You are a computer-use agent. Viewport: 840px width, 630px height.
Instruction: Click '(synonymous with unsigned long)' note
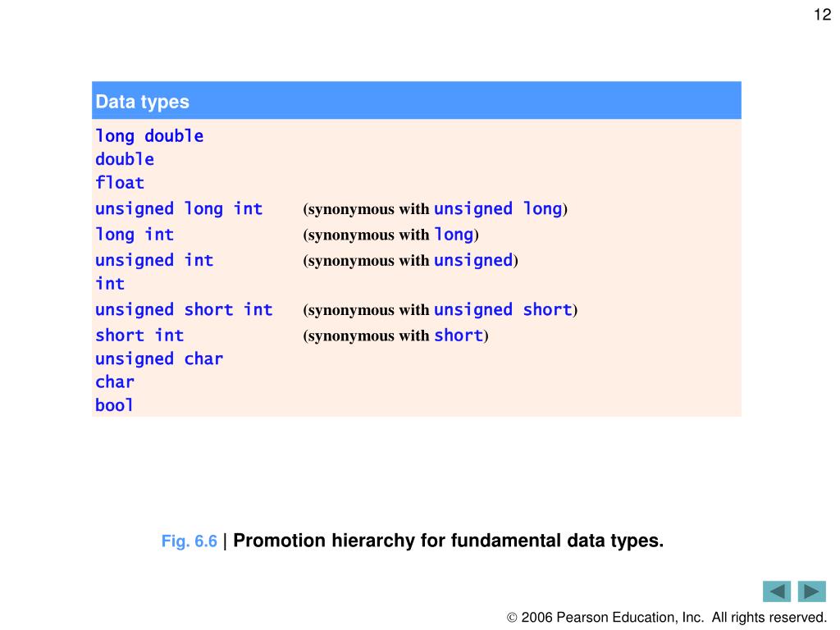(x=435, y=208)
